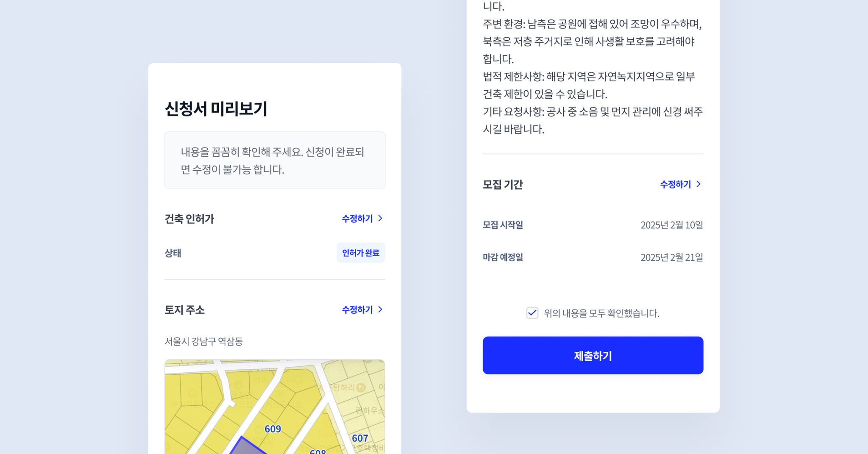
Task: Click the 신청서 미리보기 heading
Action: (x=216, y=109)
